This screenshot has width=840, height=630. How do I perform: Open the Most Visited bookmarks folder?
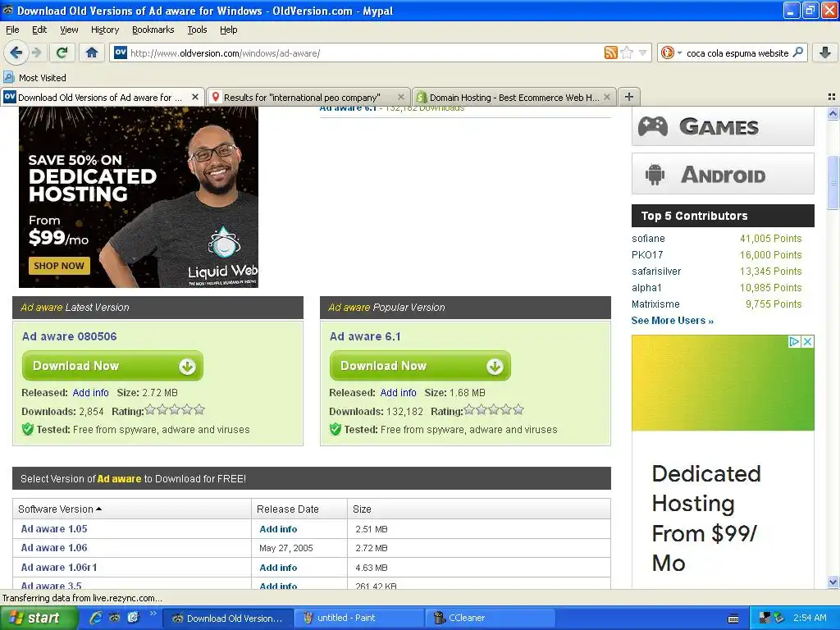pos(35,78)
